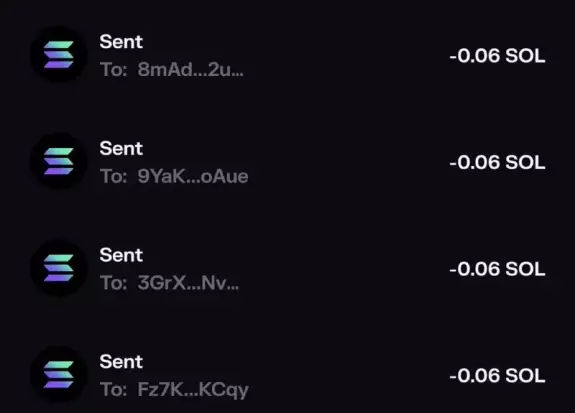The height and width of the screenshot is (413, 575).
Task: Open the address Fz7K...KCqy
Action: coord(193,390)
